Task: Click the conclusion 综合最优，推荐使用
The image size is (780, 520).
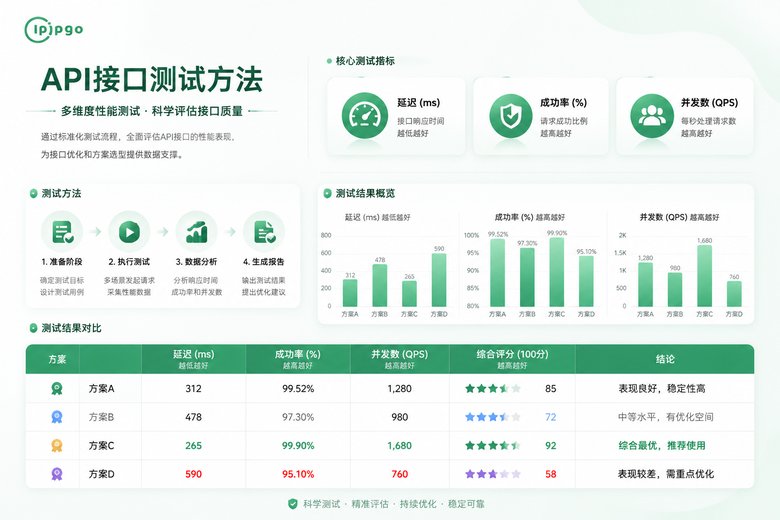Action: tap(662, 445)
